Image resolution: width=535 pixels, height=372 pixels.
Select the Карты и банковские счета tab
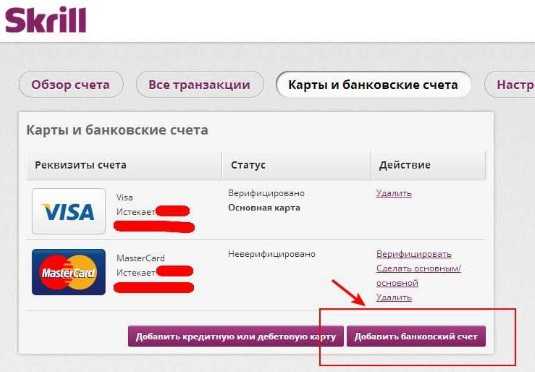click(373, 85)
